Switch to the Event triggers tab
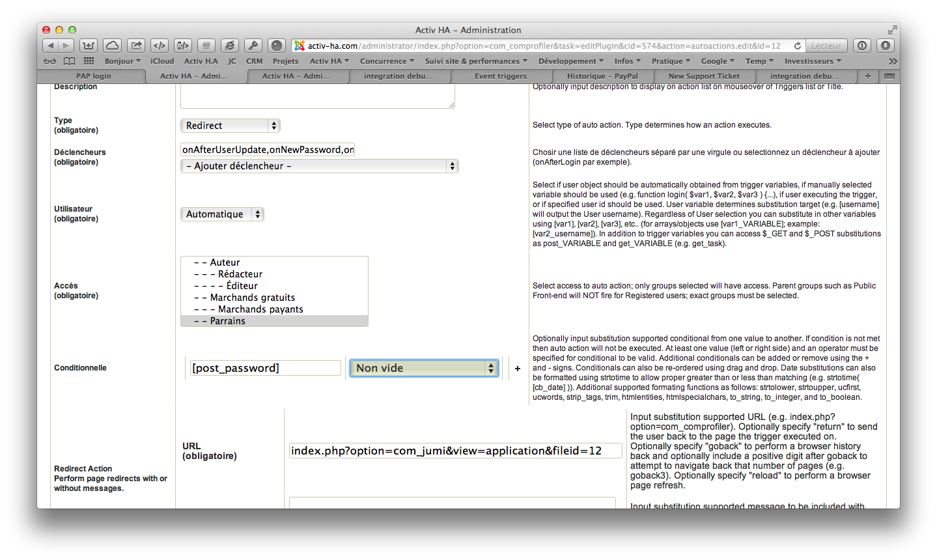Screen dimensions: 937x560 [x=501, y=76]
